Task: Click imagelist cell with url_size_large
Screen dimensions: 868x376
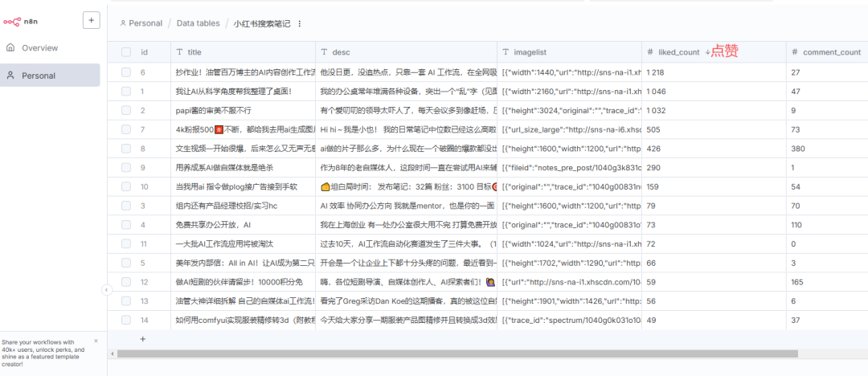Action: pyautogui.click(x=569, y=129)
